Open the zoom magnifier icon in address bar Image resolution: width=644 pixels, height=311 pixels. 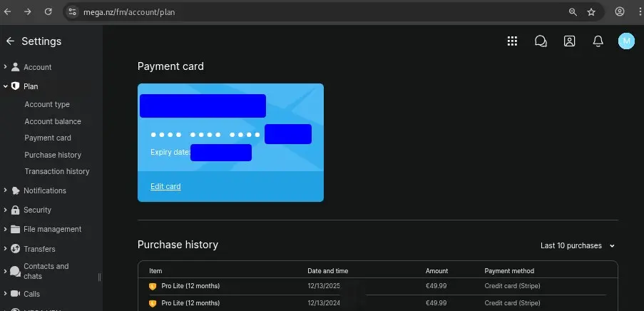pos(573,12)
